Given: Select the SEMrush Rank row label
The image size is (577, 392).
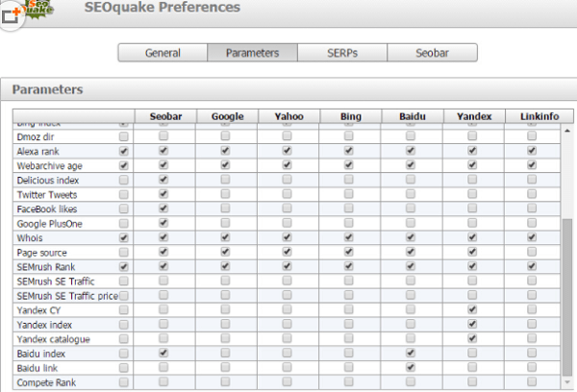Looking at the screenshot, I should (46, 267).
